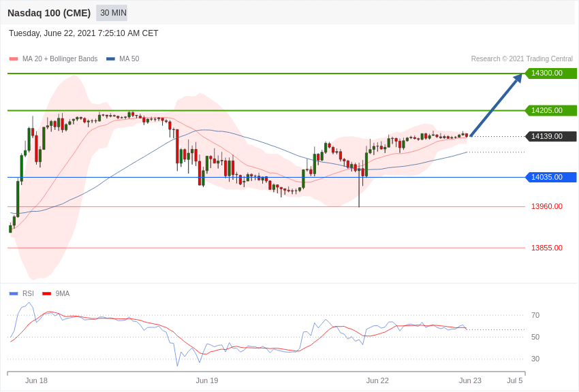Click the 'Jun 23' date axis label
579x392 pixels.
tap(470, 380)
